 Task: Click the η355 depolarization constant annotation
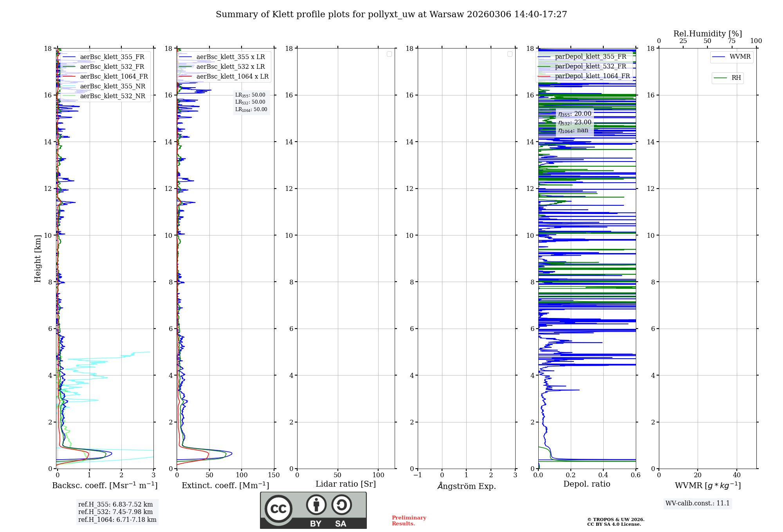pos(575,114)
